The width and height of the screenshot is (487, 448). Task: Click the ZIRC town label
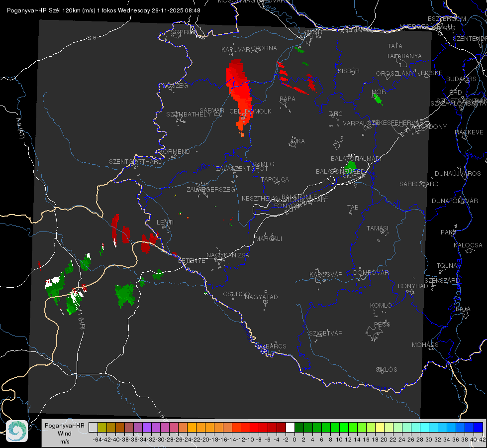point(336,114)
